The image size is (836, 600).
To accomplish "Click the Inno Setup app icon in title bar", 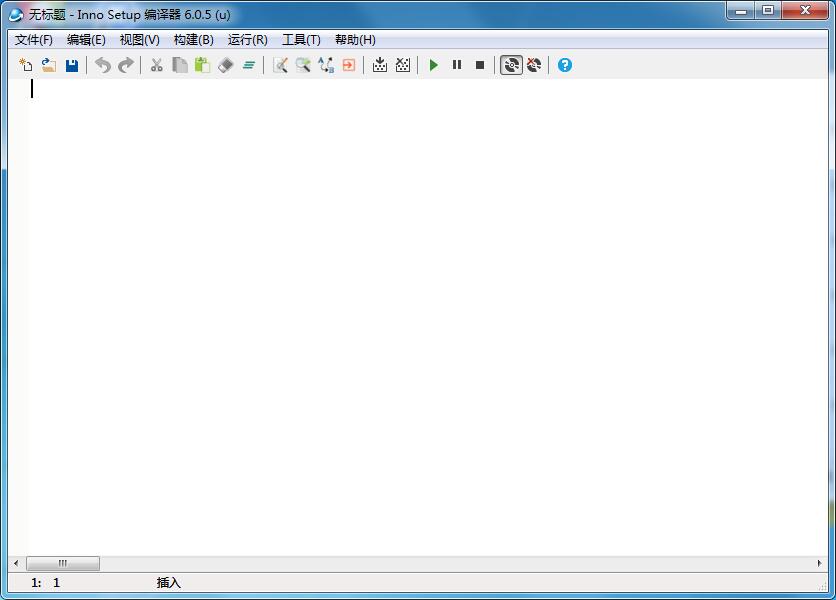I will (16, 14).
